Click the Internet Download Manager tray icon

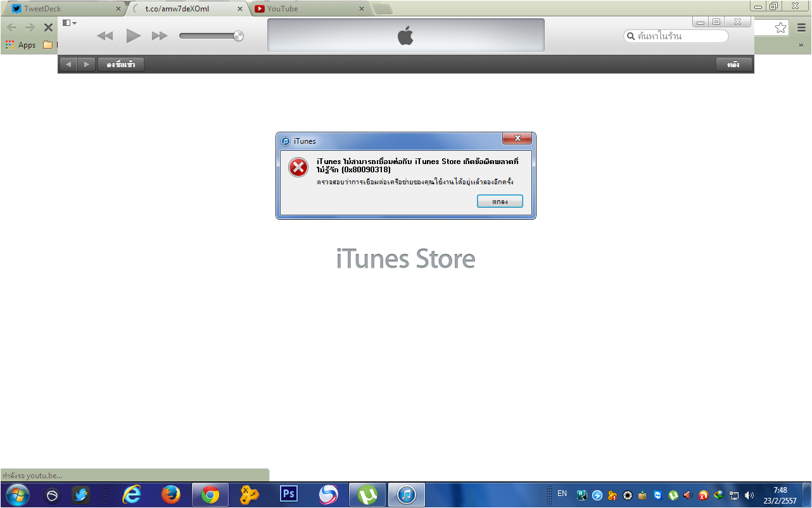point(719,495)
